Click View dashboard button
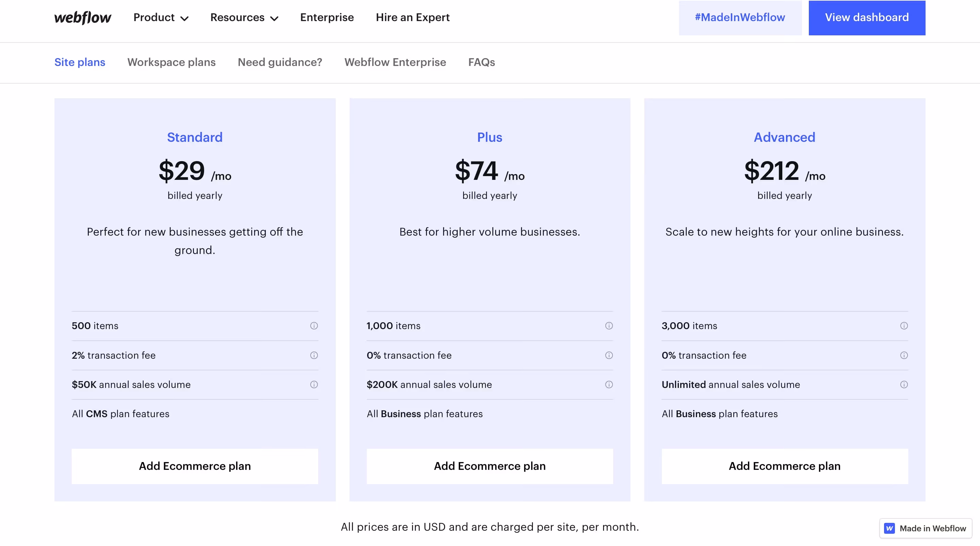Image resolution: width=980 pixels, height=546 pixels. (867, 17)
